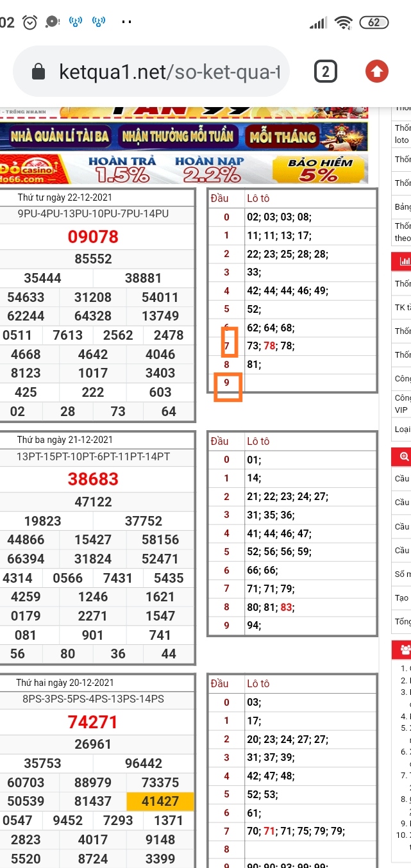Tap the loto row 42; 44; 44; 46; 49;
411x868 pixels.
(x=288, y=290)
